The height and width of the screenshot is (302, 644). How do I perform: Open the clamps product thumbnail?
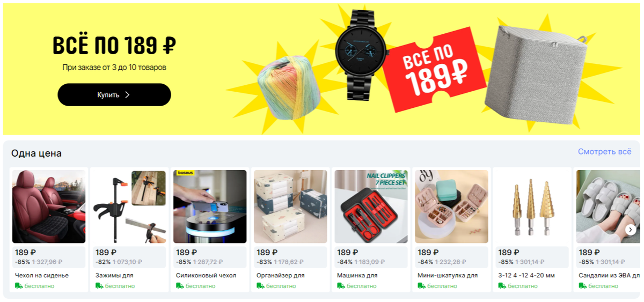click(129, 207)
